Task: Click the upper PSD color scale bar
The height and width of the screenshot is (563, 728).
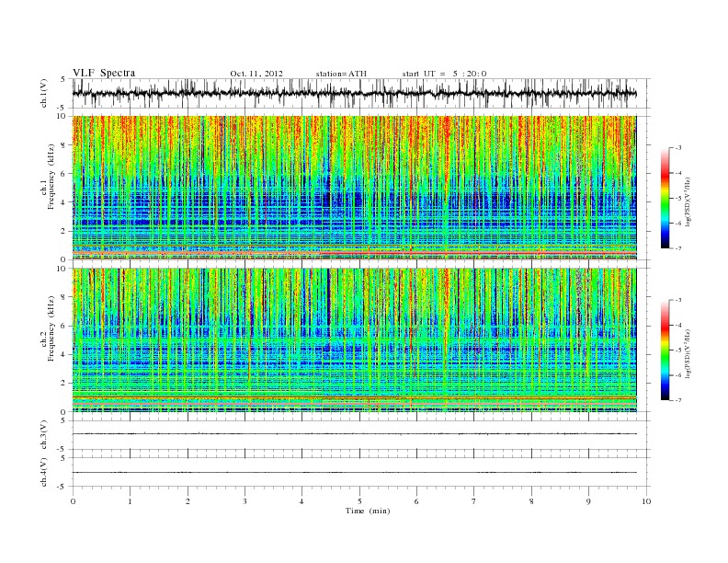Action: pos(665,198)
